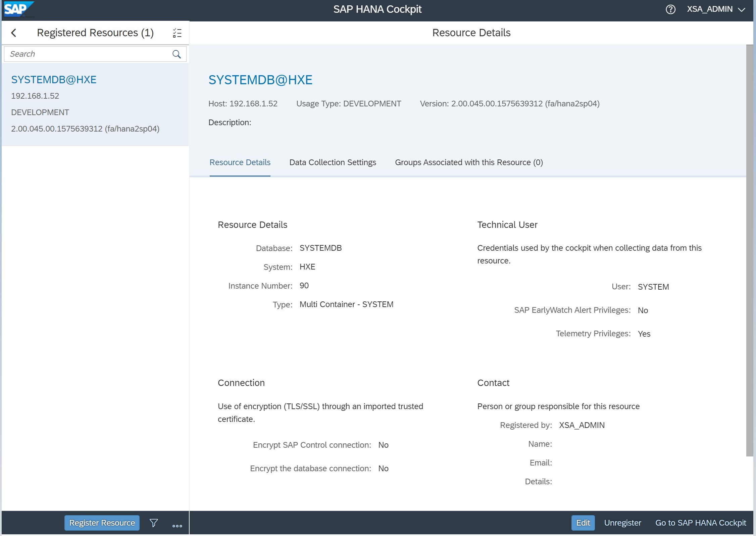Select the Resource Details tab
The height and width of the screenshot is (536, 756).
[240, 162]
